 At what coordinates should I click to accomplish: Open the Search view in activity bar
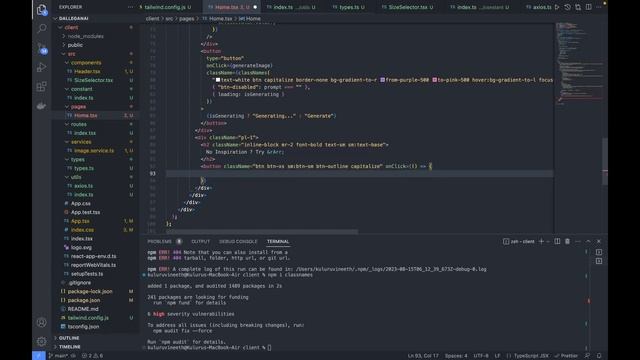42,28
